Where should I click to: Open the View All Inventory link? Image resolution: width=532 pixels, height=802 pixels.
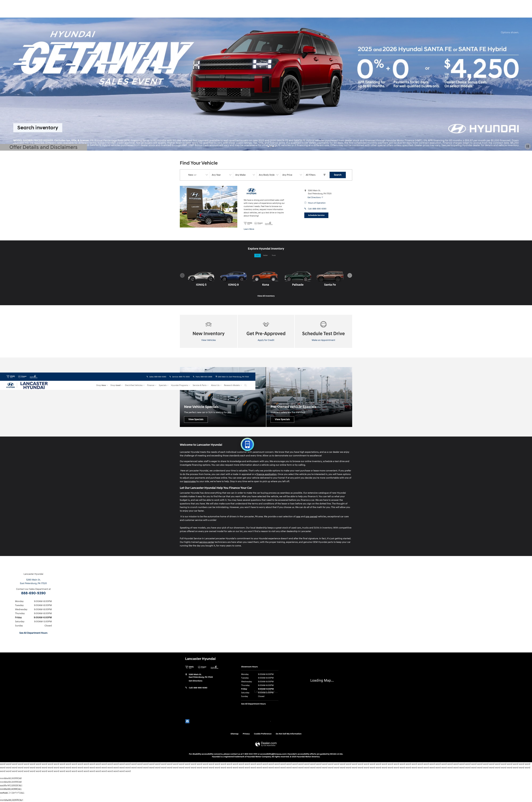click(266, 296)
